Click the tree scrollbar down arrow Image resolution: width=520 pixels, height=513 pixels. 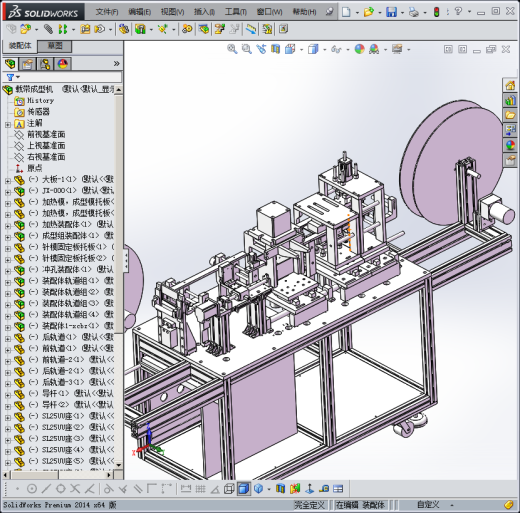coord(118,465)
